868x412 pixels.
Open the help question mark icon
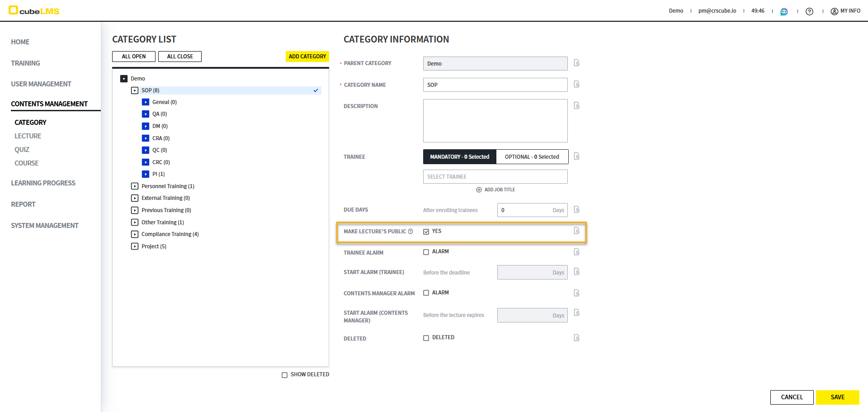tap(809, 11)
